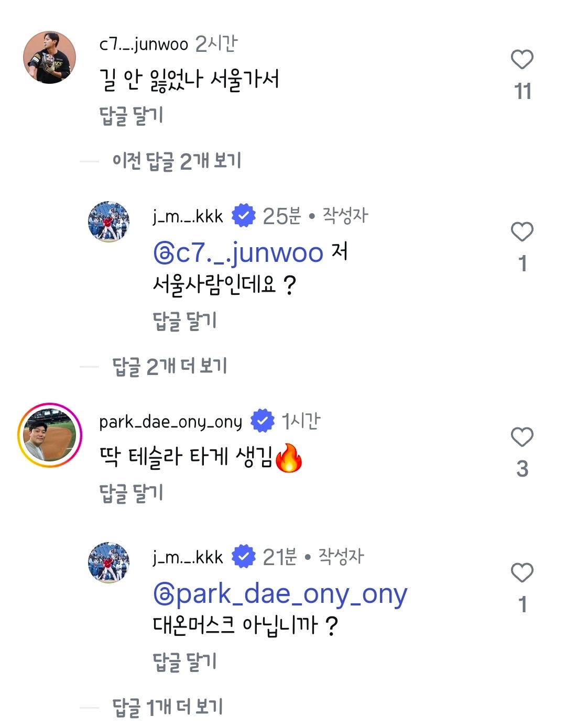Expand 이전 답글 2개 보기
The width and height of the screenshot is (566, 728).
[177, 161]
